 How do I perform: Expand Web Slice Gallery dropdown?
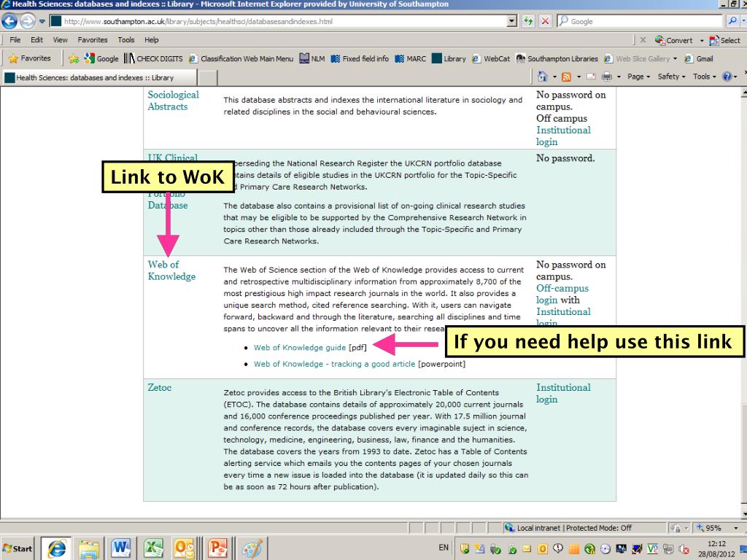(675, 58)
